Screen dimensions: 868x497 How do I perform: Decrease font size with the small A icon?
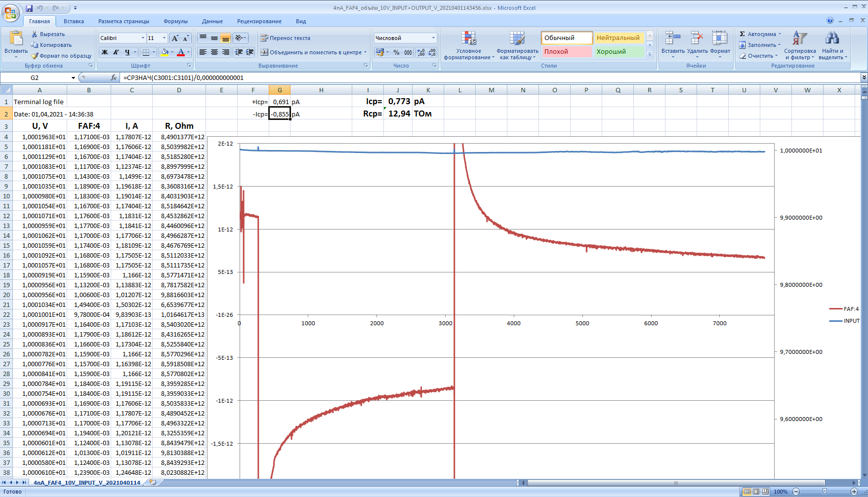(186, 38)
